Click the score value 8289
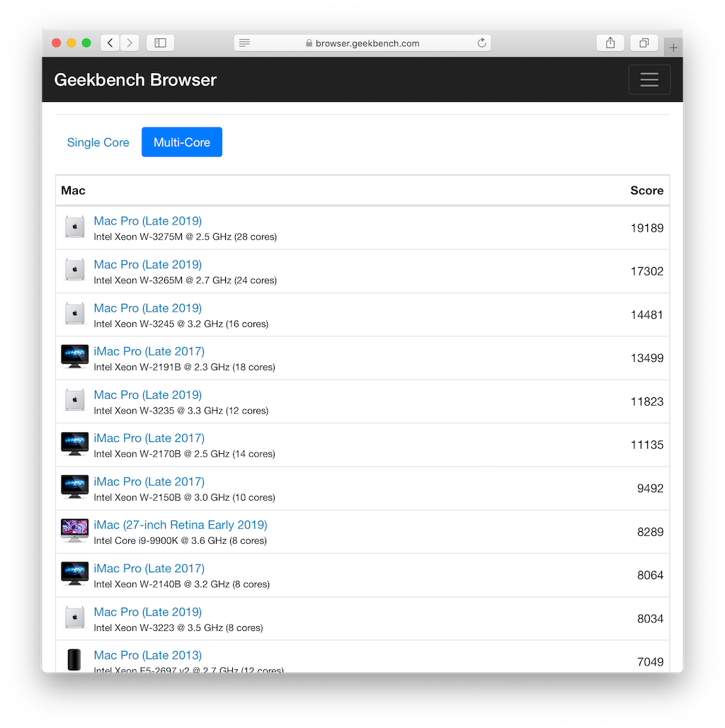 point(650,532)
